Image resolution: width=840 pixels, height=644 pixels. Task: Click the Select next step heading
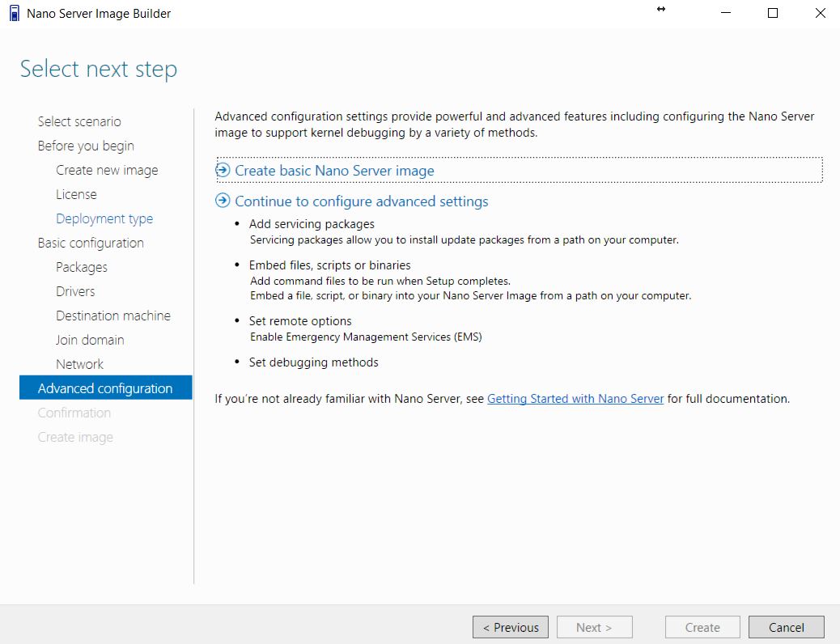tap(99, 69)
